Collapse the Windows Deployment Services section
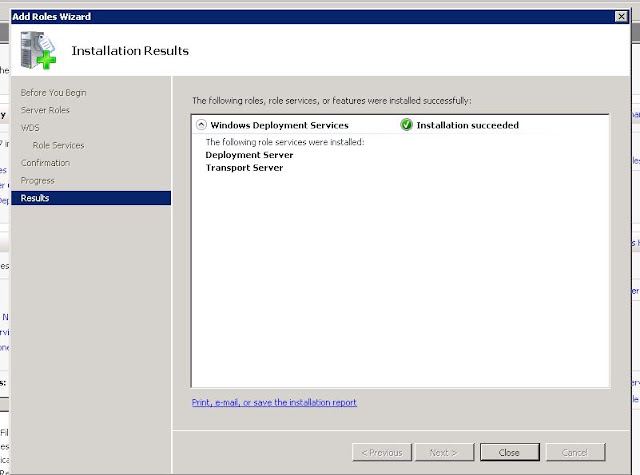 pos(201,124)
